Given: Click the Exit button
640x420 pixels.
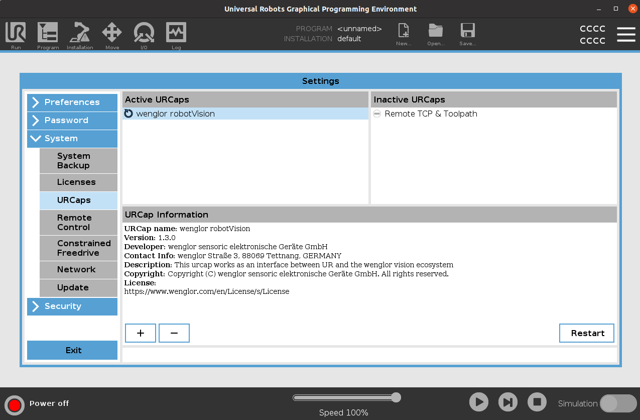Looking at the screenshot, I should [x=72, y=350].
